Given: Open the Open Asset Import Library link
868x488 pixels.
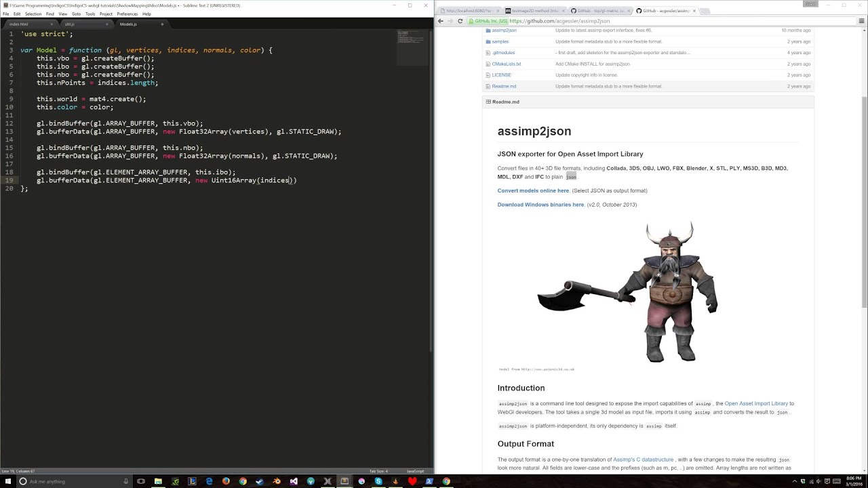Looking at the screenshot, I should tap(756, 403).
